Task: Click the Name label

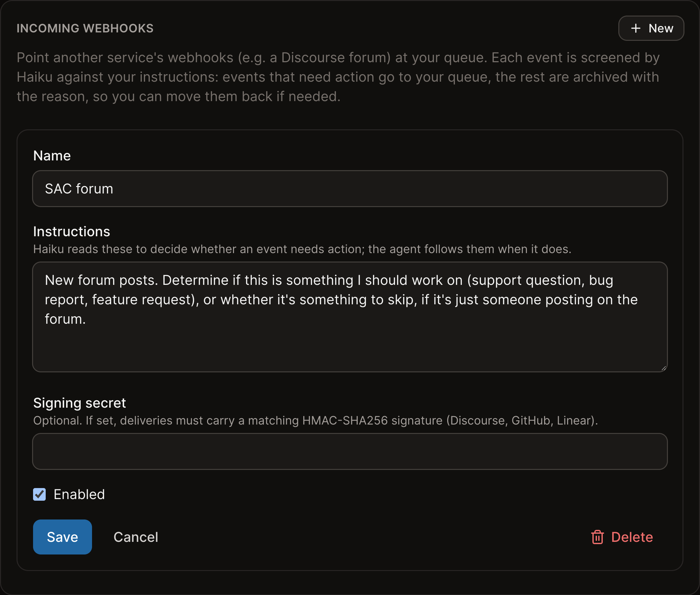Action: pyautogui.click(x=52, y=156)
